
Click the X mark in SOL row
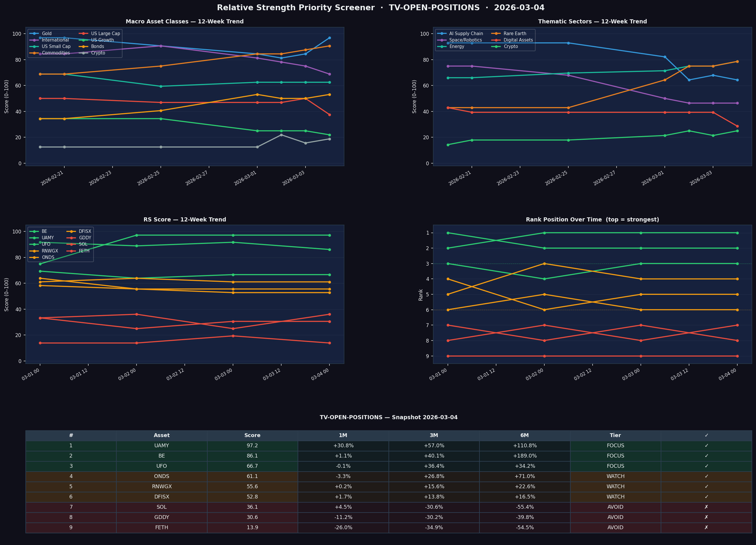coord(706,507)
